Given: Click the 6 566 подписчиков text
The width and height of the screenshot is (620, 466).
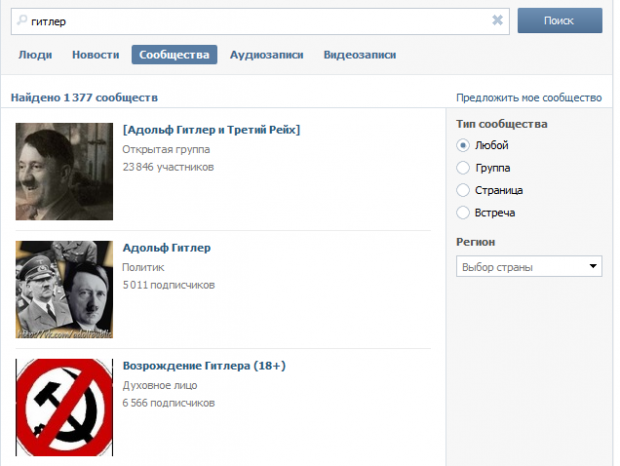Looking at the screenshot, I should [x=168, y=403].
